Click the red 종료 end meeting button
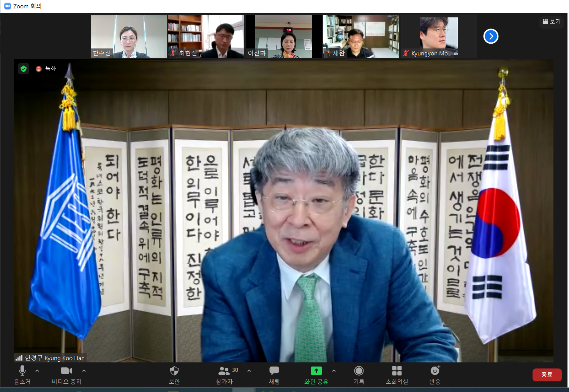The width and height of the screenshot is (569, 392). click(547, 375)
